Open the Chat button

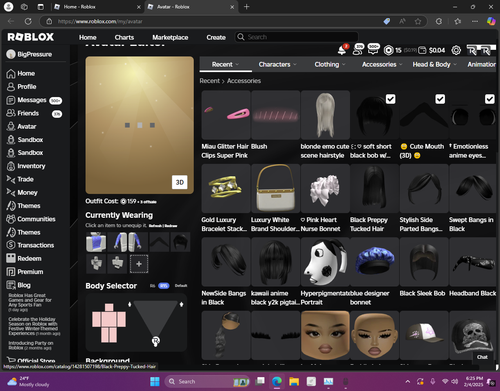click(x=482, y=357)
